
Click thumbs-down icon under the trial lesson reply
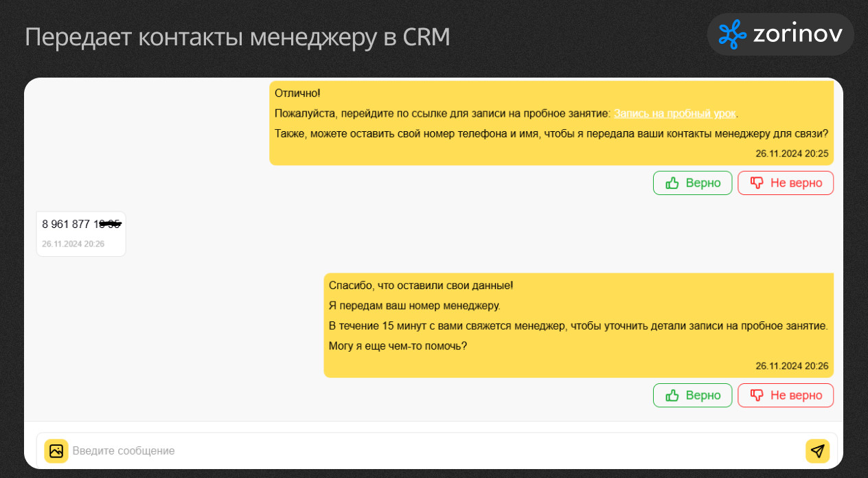[x=757, y=183]
